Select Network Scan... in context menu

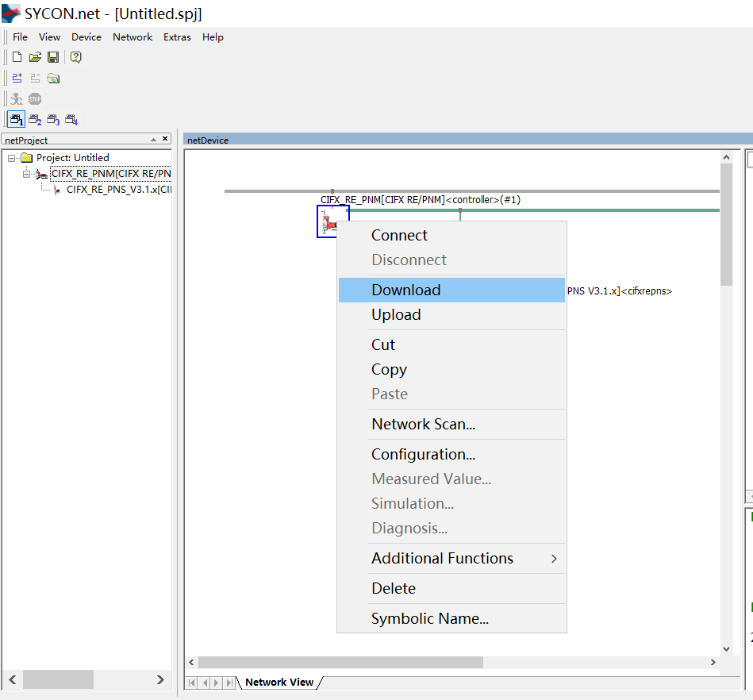[423, 425]
